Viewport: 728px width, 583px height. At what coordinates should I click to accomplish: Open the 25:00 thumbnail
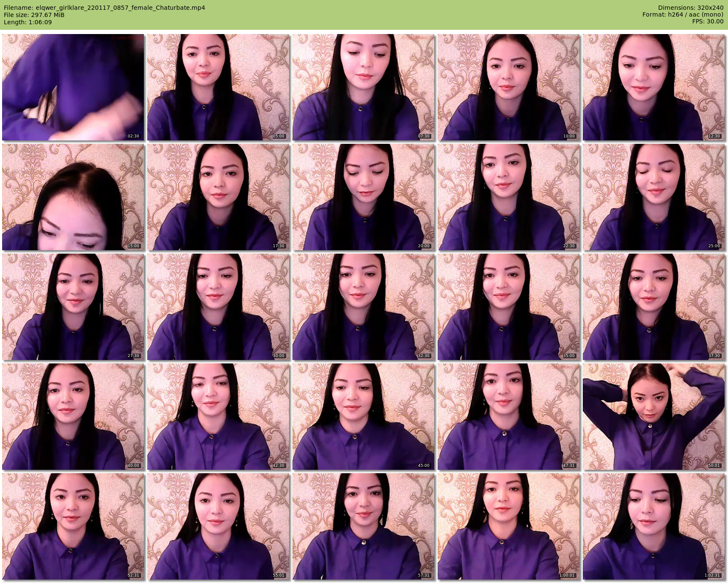[654, 197]
